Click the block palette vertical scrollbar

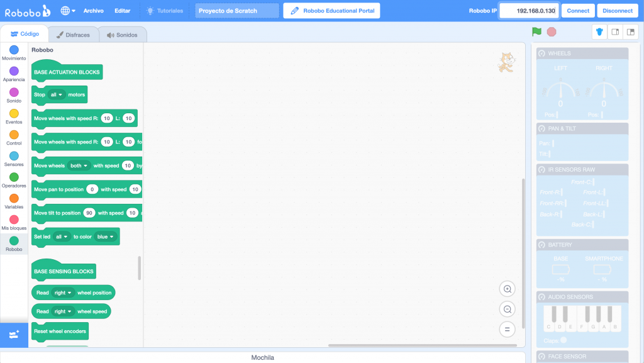[x=140, y=268]
